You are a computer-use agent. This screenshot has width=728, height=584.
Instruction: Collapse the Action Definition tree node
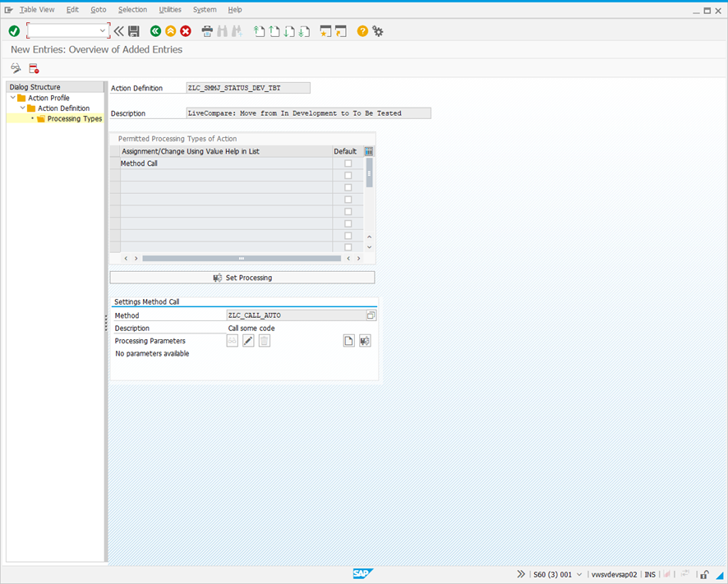[23, 108]
